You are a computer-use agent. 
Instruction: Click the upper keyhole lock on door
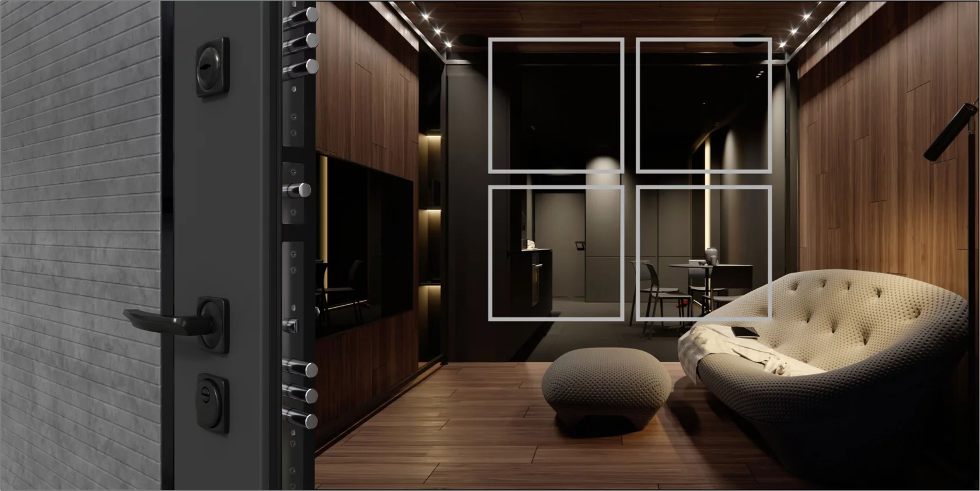point(211,67)
